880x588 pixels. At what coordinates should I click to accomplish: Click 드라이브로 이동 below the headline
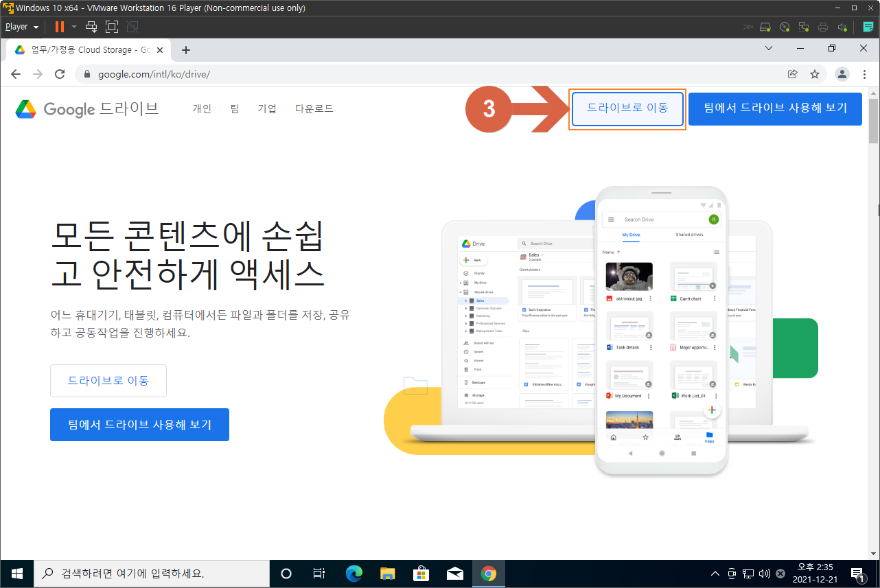point(108,381)
